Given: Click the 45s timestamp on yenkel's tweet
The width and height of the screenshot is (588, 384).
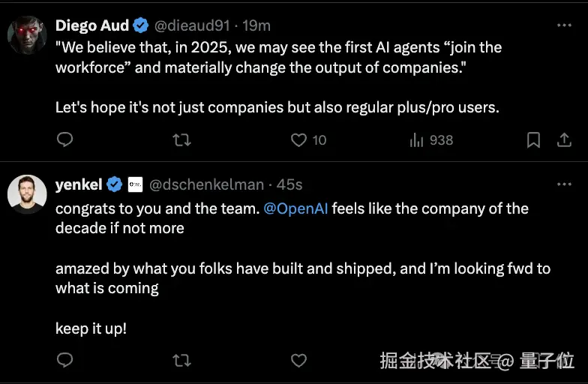Looking at the screenshot, I should 290,184.
